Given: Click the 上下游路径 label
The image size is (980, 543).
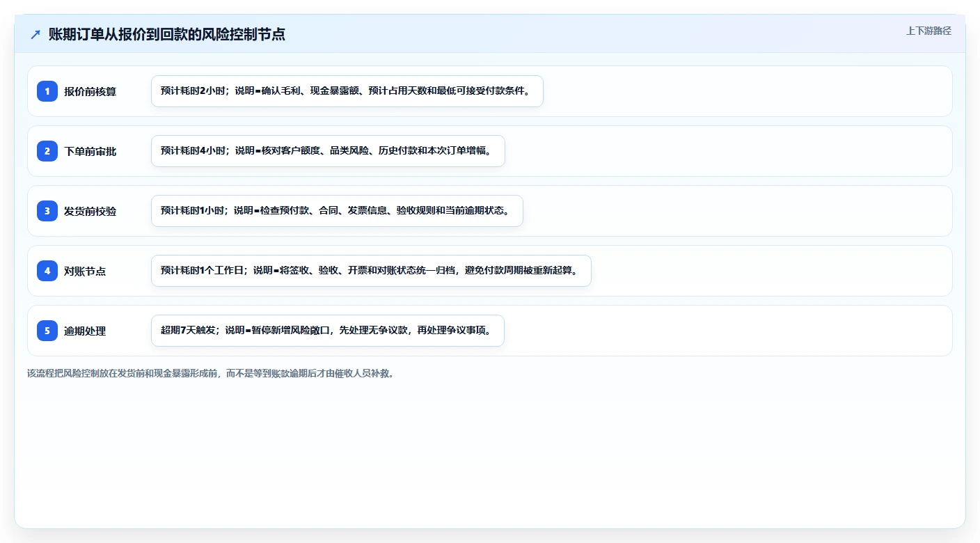Looking at the screenshot, I should [x=928, y=31].
